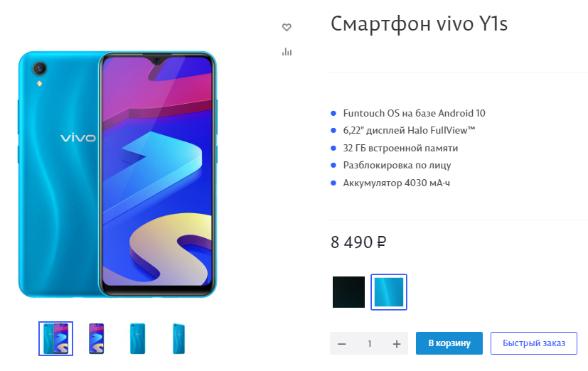Select the black color swatch
The width and height of the screenshot is (588, 371).
(x=348, y=292)
